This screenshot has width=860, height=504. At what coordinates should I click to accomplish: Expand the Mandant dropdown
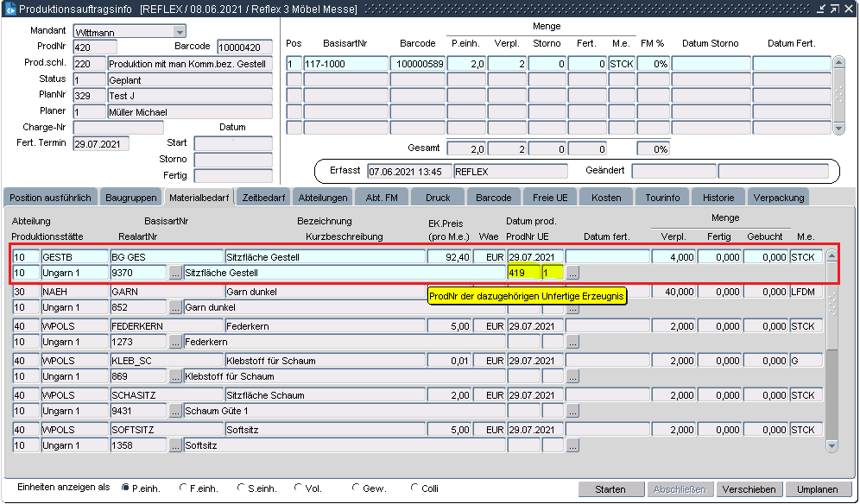(179, 32)
